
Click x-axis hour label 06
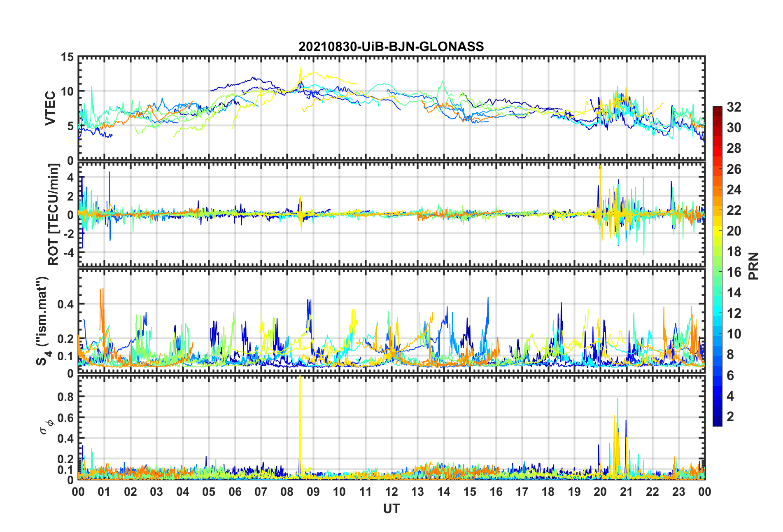[235, 492]
